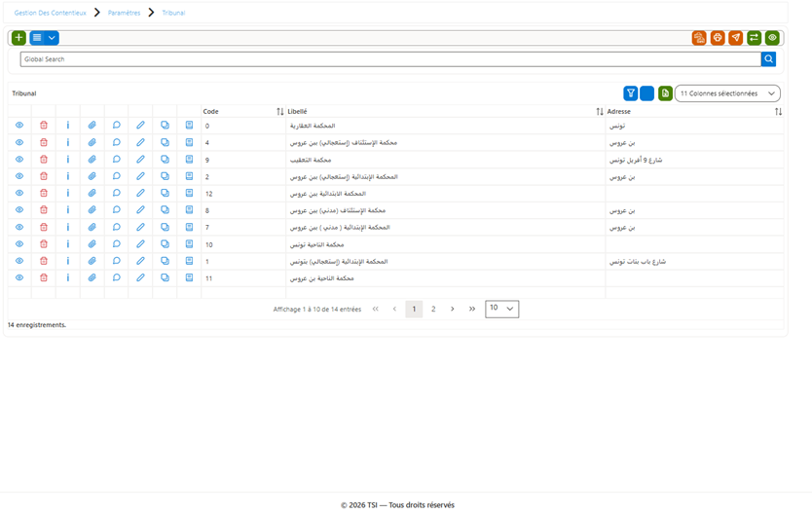Click into the Global Search field
Image resolution: width=812 pixels, height=514 pixels.
390,59
